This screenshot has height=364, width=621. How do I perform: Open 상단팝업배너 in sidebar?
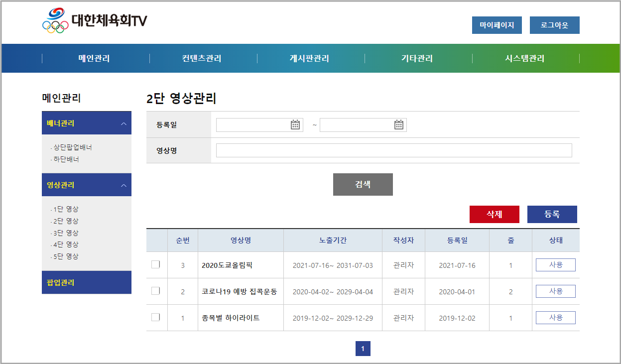[x=72, y=147]
